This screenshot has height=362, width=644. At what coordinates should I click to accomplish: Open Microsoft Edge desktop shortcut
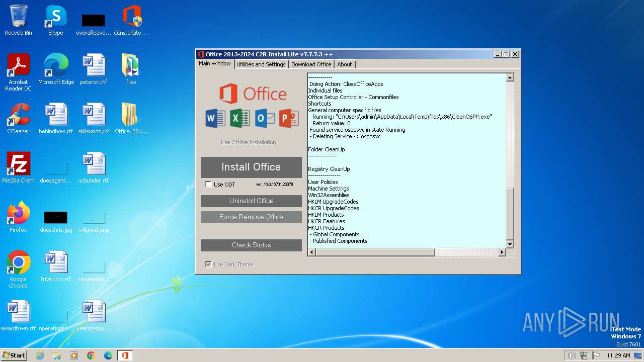pos(56,69)
